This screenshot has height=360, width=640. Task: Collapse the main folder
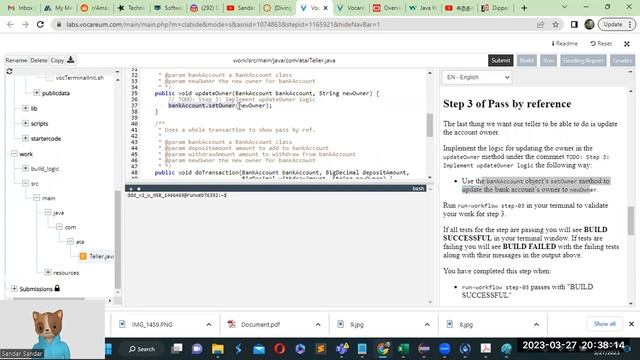36,198
